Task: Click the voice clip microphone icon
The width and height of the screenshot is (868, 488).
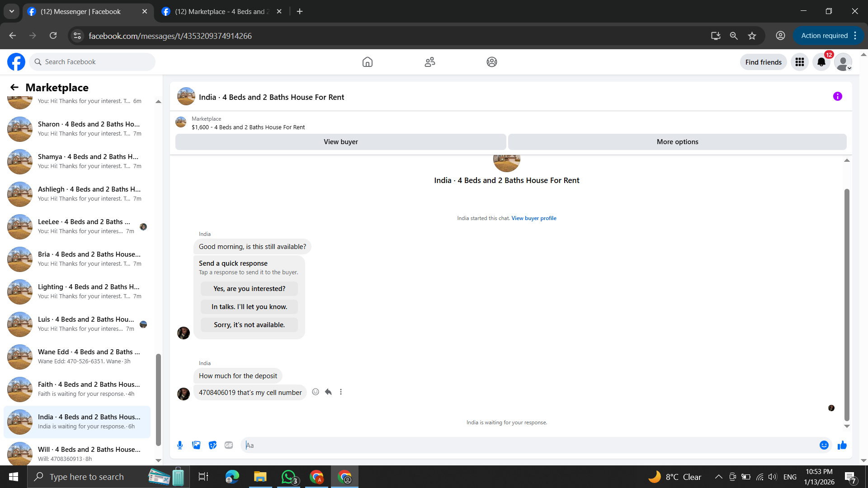Action: [x=180, y=445]
